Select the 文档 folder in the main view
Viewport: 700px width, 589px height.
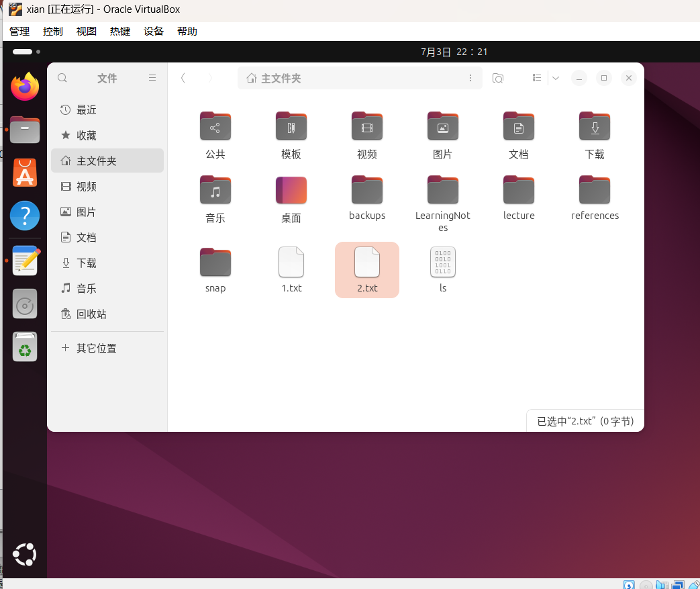519,134
